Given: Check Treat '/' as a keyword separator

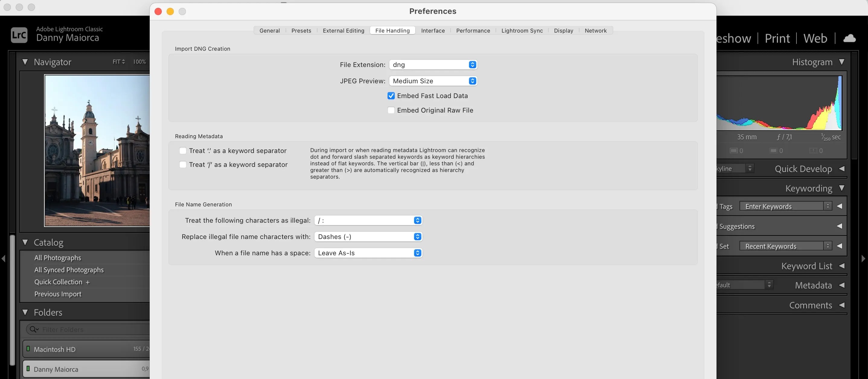Looking at the screenshot, I should (183, 164).
